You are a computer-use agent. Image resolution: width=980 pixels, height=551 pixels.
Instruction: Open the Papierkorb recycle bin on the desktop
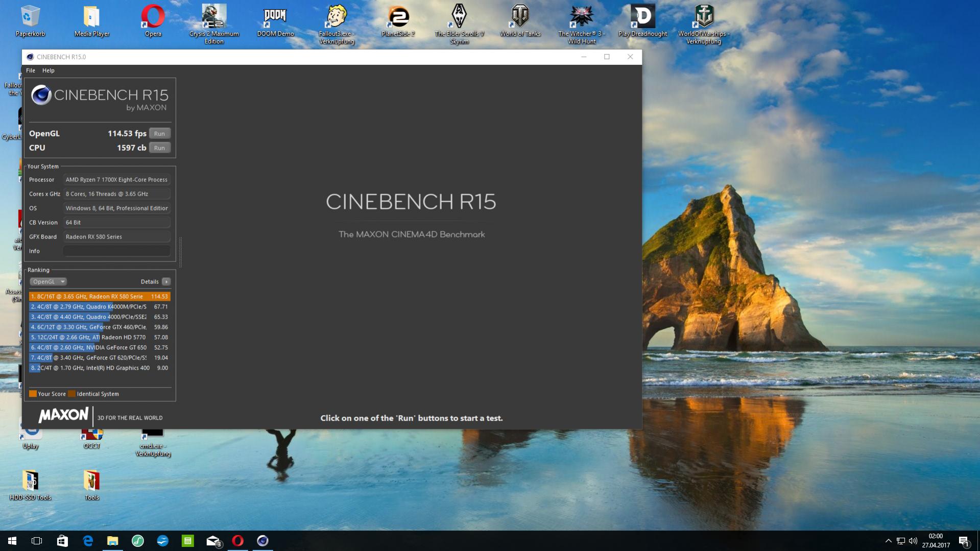[x=30, y=21]
